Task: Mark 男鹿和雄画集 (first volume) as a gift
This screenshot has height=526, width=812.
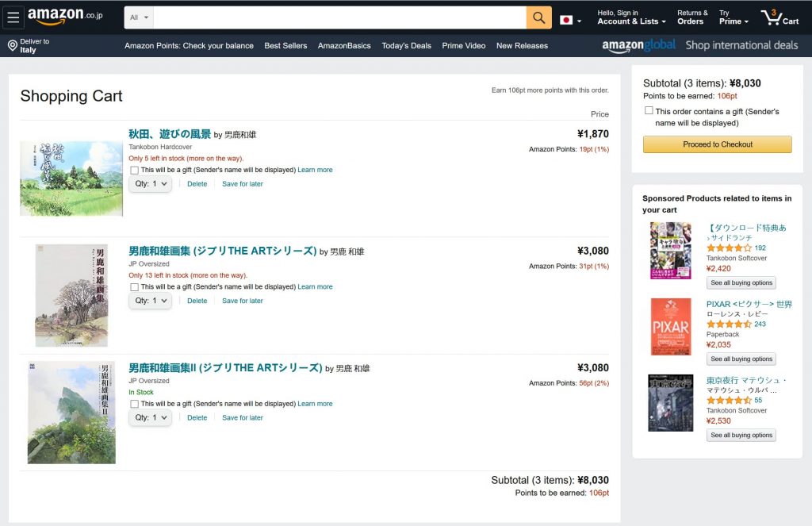Action: click(x=134, y=287)
